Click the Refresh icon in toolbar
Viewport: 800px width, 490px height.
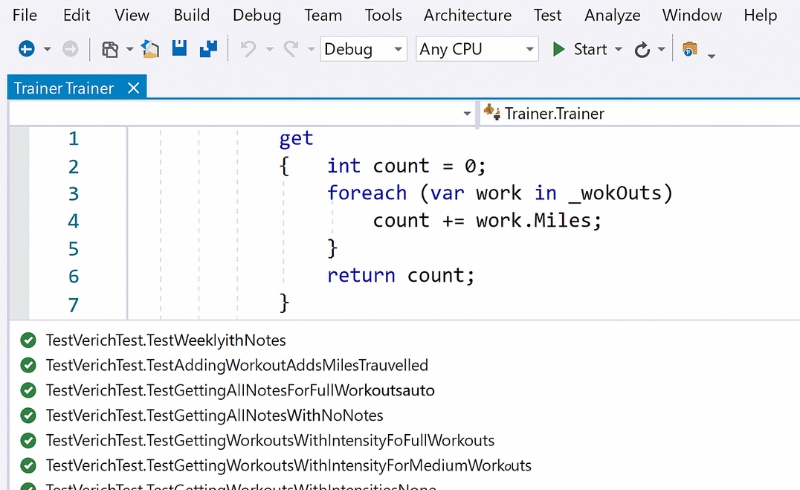pos(642,50)
